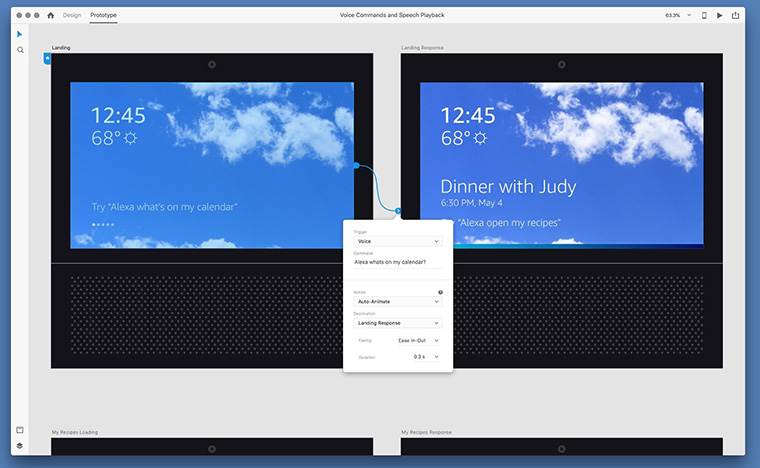Open the Artboards panel icon
Screen dimensions: 760x468
click(x=20, y=430)
